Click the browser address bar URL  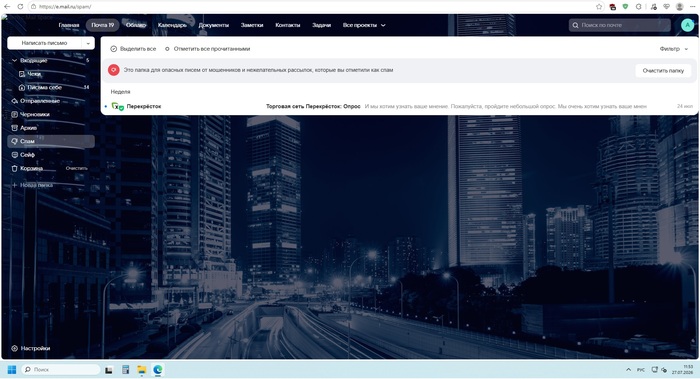click(65, 7)
